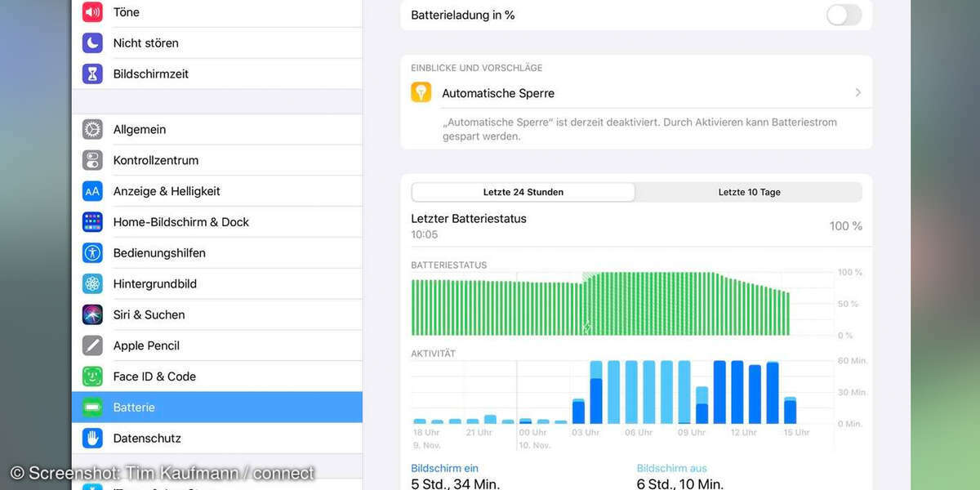Tap the Apple Pencil icon
The image size is (980, 490).
(92, 345)
